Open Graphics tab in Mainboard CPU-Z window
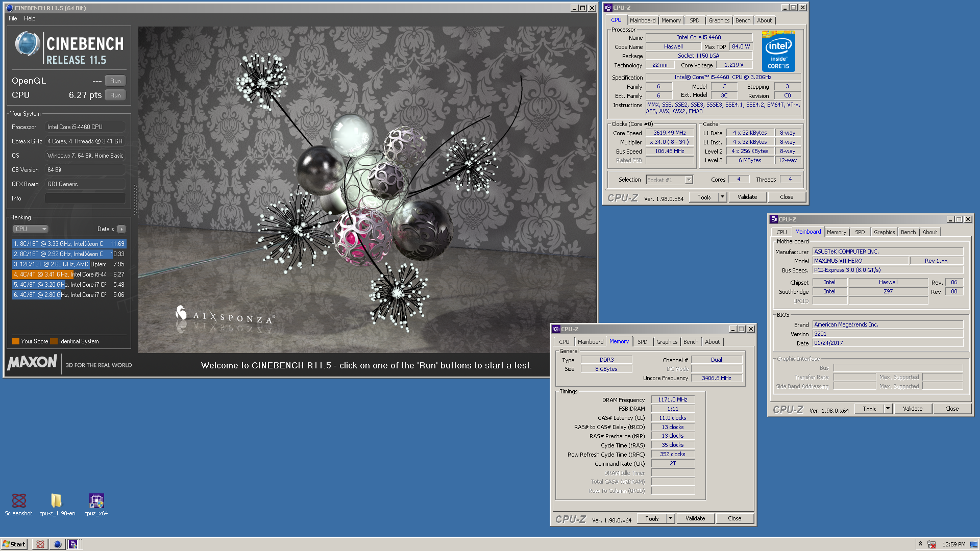Viewport: 980px width, 551px height. point(884,232)
